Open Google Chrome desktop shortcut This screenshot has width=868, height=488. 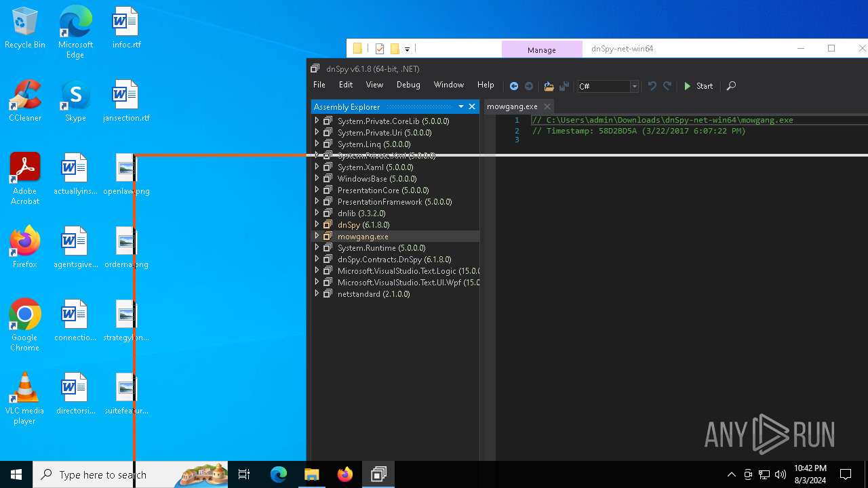click(x=25, y=325)
